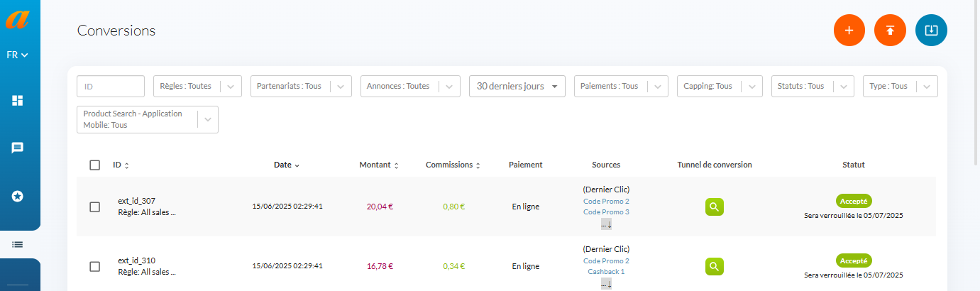Image resolution: width=980 pixels, height=291 pixels.
Task: Click the Sources column header
Action: [x=606, y=165]
